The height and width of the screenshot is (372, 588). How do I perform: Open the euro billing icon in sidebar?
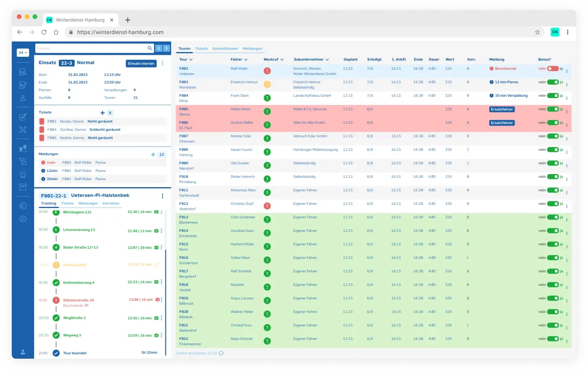23,206
